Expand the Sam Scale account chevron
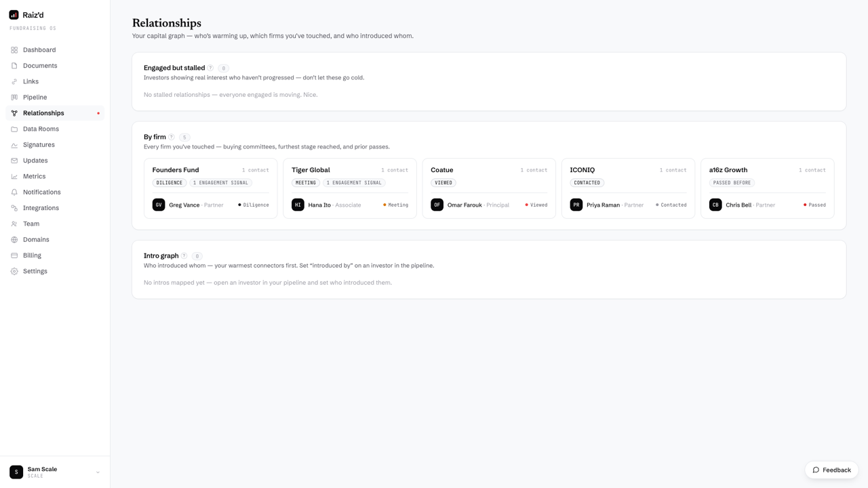Screen dimensions: 868x488 coord(98,472)
